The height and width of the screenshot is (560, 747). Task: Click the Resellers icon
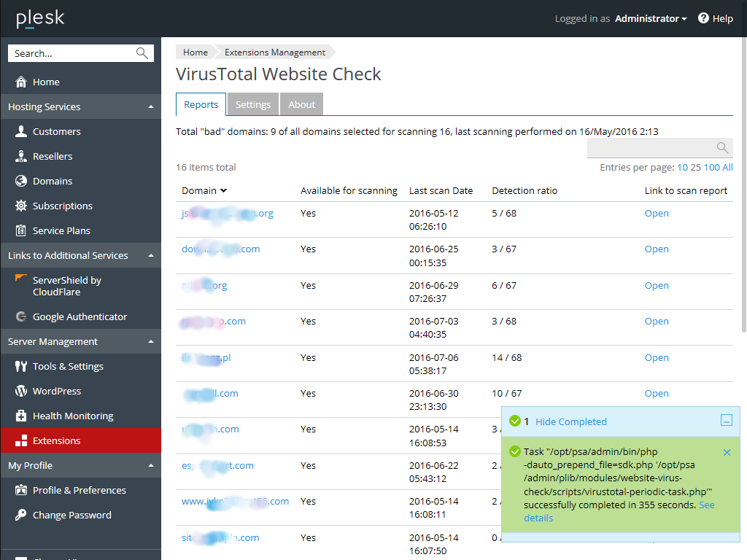click(x=21, y=156)
